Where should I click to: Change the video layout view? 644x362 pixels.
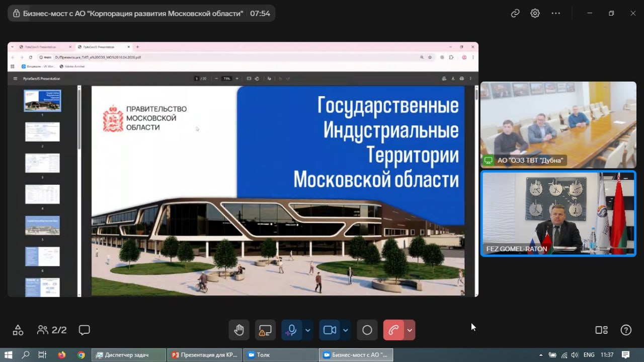pyautogui.click(x=601, y=330)
